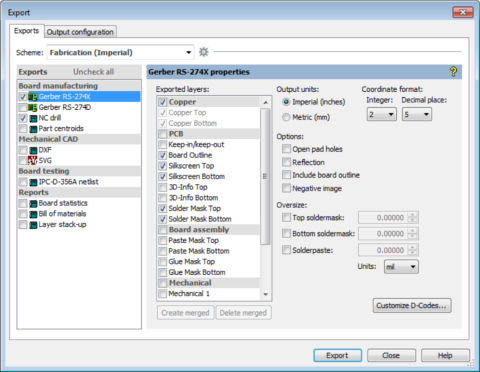Click the Gerber RS-274D export icon

pos(33,107)
